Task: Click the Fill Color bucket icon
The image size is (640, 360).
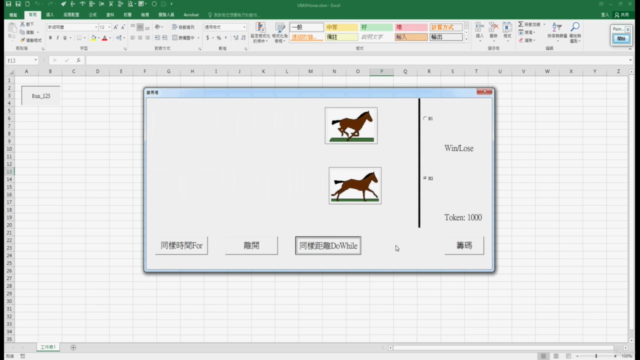Action: coord(93,38)
